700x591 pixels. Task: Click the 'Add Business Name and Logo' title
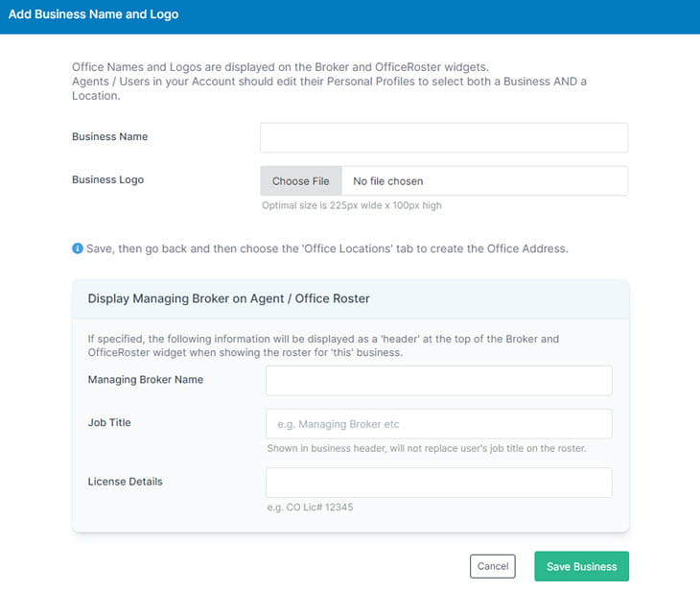93,14
